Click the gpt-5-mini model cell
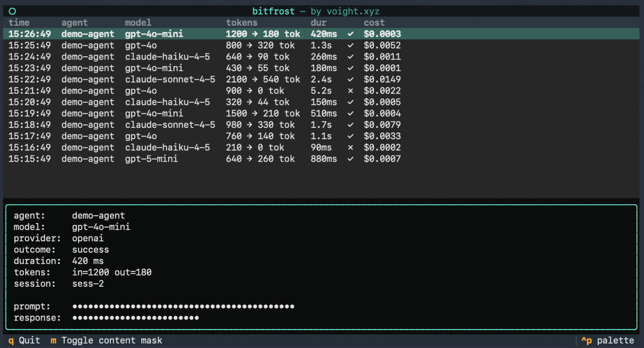 click(x=151, y=159)
